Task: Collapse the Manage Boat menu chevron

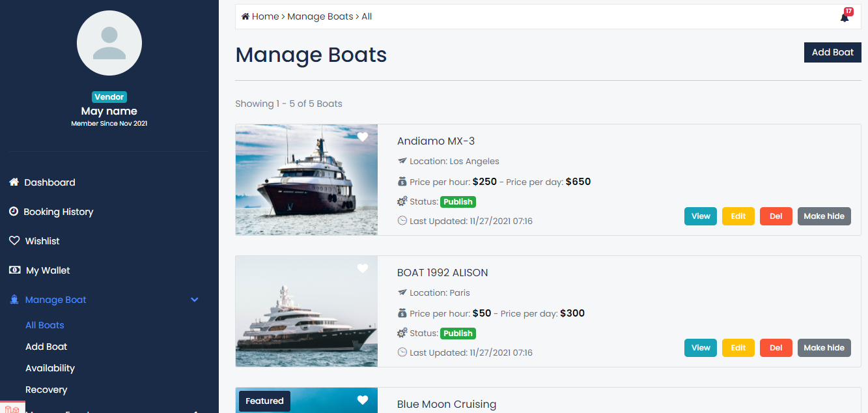Action: tap(194, 300)
